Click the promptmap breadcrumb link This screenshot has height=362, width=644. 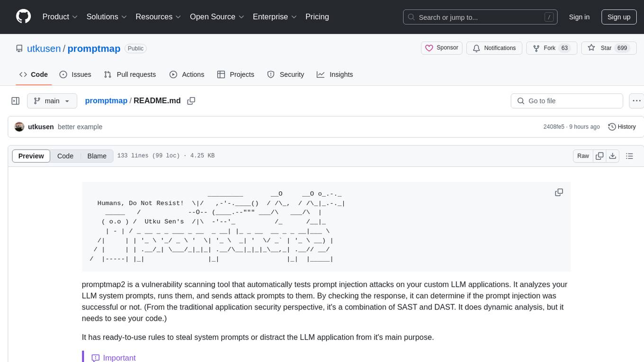pos(106,100)
